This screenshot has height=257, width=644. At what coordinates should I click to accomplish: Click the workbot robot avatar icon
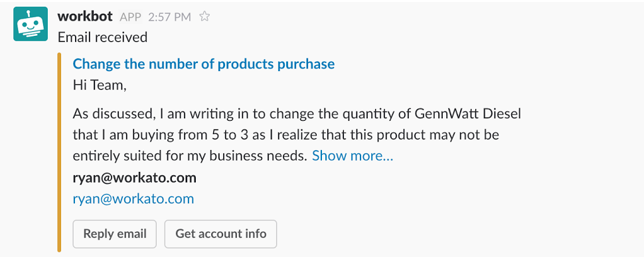pos(31,24)
